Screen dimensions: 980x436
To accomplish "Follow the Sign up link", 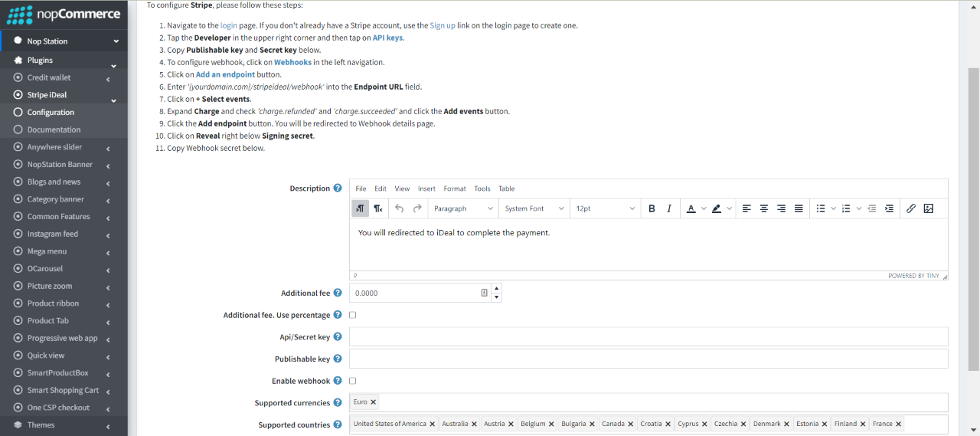I will (x=443, y=25).
